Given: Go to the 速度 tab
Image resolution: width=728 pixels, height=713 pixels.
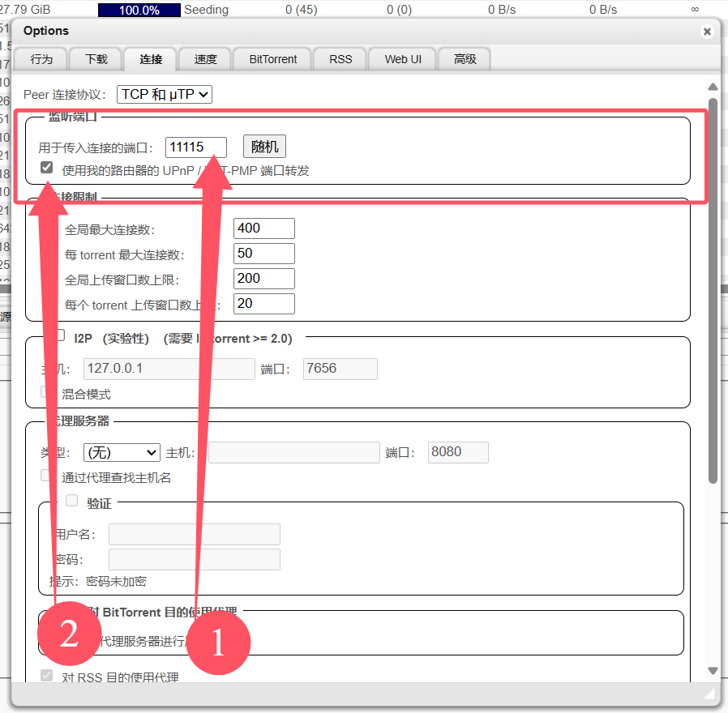Looking at the screenshot, I should 205,59.
